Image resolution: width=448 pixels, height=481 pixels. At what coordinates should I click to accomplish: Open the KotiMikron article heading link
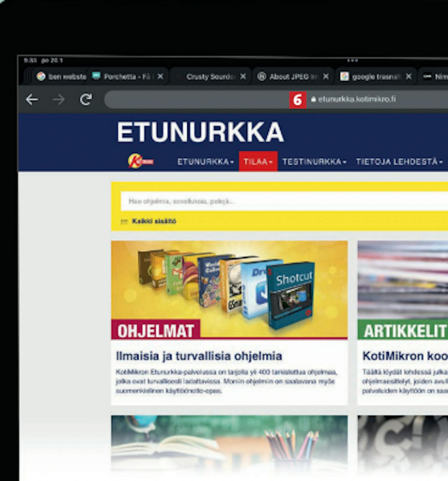[x=405, y=356]
